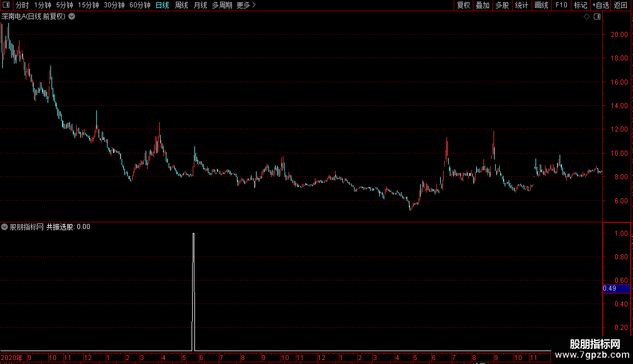Click 返回 to go back
633x364 pixels.
click(x=621, y=5)
